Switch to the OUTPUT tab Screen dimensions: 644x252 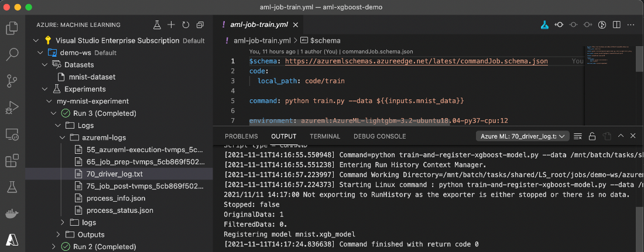pyautogui.click(x=284, y=136)
